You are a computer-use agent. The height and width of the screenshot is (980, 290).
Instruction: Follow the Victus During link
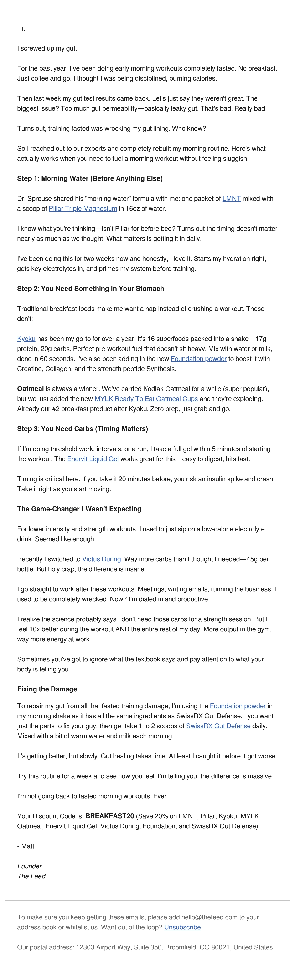pos(102,559)
